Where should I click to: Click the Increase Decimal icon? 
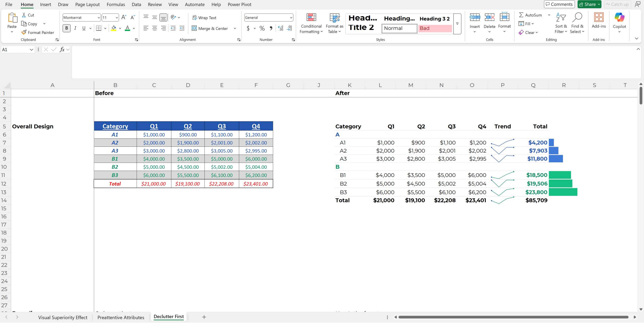[x=280, y=28]
